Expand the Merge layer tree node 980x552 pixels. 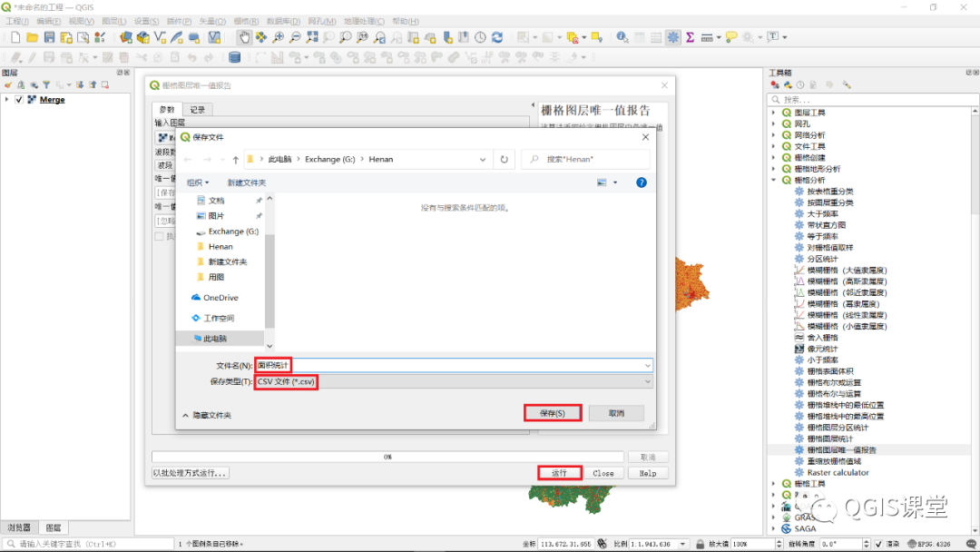click(x=7, y=99)
